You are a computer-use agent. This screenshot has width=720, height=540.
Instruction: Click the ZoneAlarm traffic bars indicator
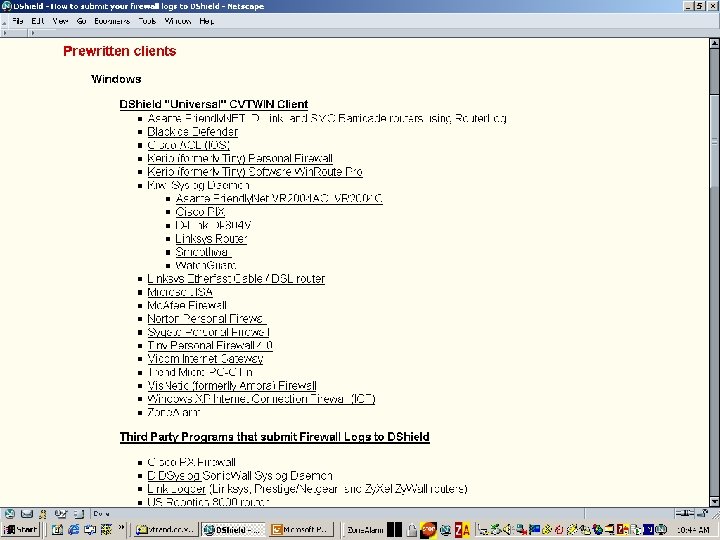point(394,530)
